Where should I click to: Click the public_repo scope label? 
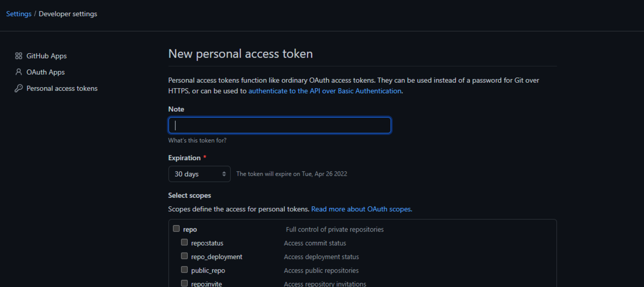coord(208,270)
